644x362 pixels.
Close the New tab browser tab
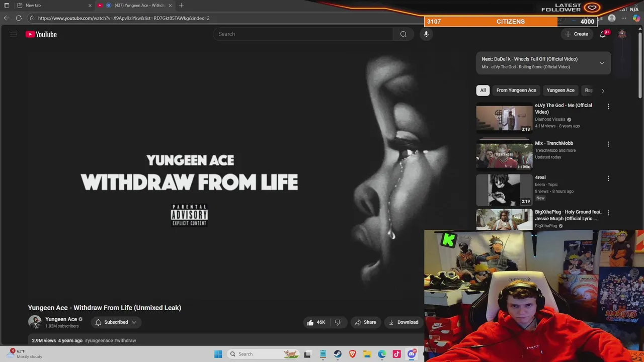[x=90, y=6]
